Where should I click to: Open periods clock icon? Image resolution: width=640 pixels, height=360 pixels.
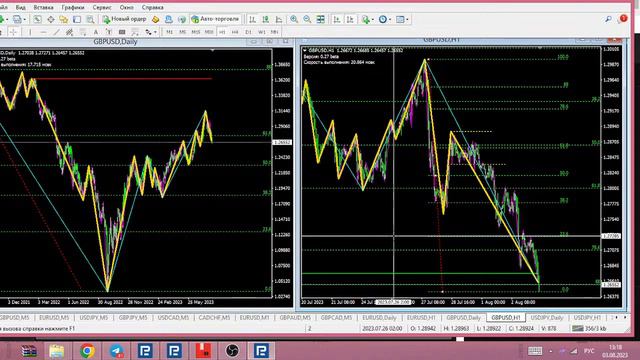(382, 19)
